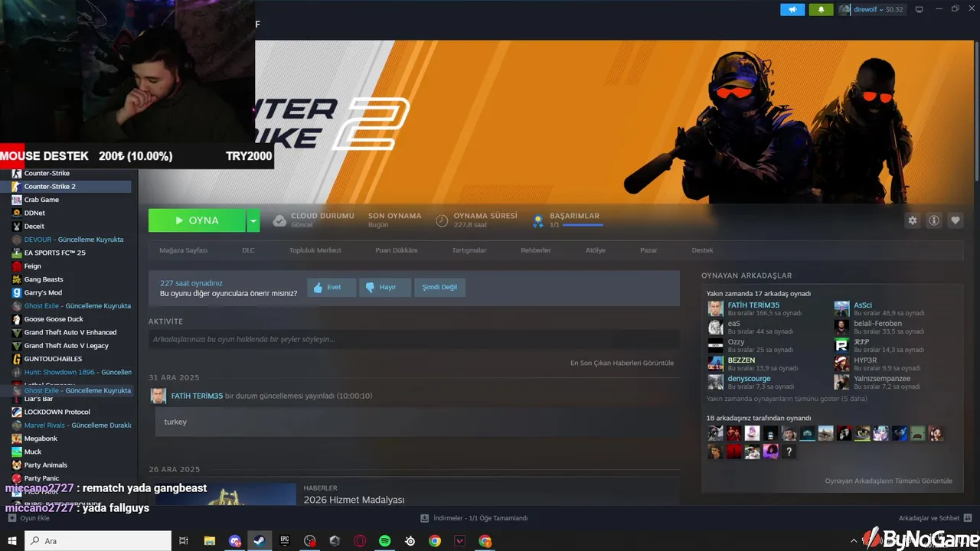This screenshot has width=980, height=551.
Task: Click the Garry's Mod library icon
Action: pos(17,292)
